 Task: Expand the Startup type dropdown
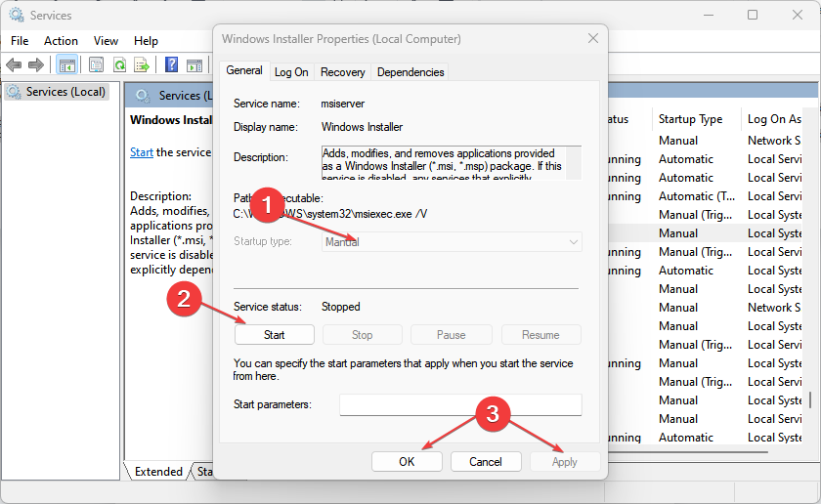pos(452,242)
